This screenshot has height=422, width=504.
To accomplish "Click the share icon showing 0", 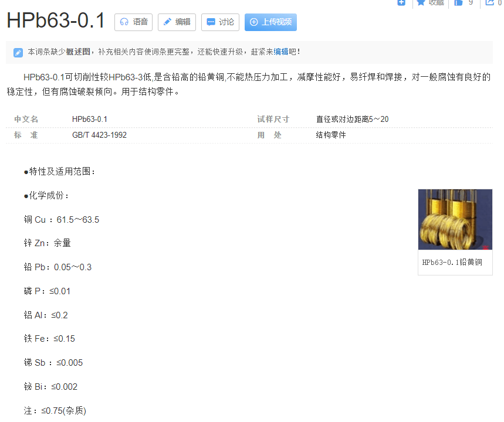I will [490, 4].
